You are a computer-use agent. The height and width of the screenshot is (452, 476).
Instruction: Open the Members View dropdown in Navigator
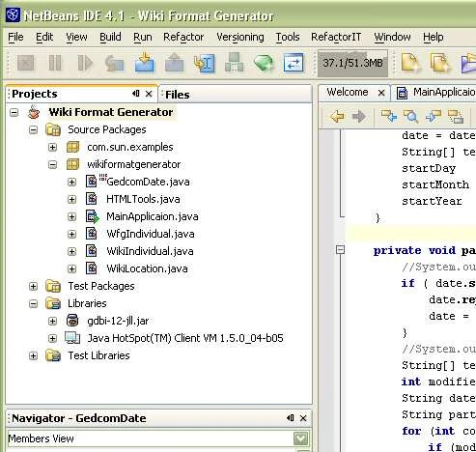(301, 438)
